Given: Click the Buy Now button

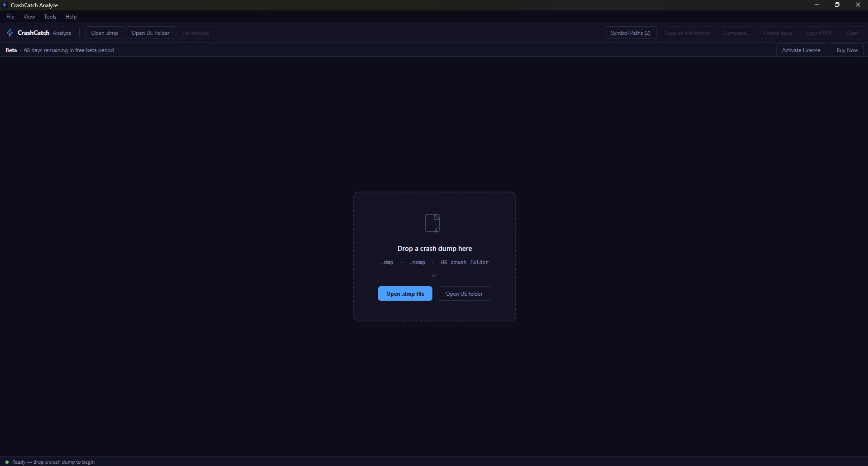Looking at the screenshot, I should tap(847, 50).
